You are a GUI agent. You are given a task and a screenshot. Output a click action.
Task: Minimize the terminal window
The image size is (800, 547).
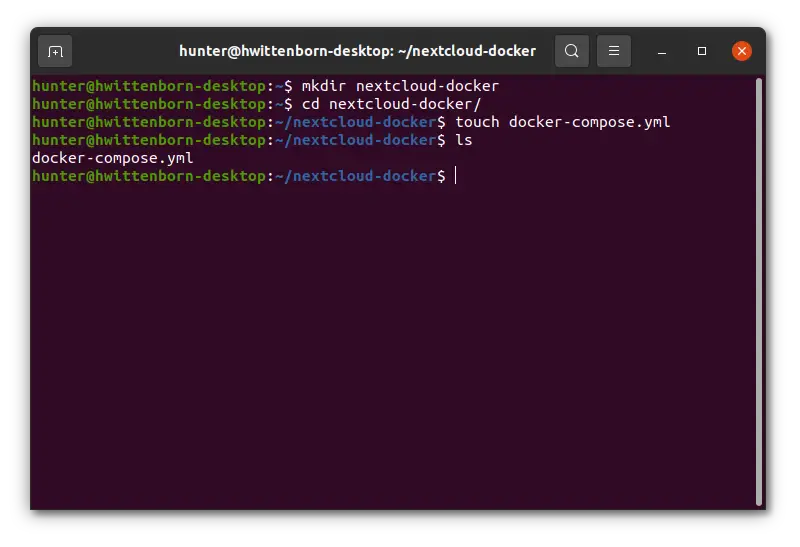[x=662, y=52]
